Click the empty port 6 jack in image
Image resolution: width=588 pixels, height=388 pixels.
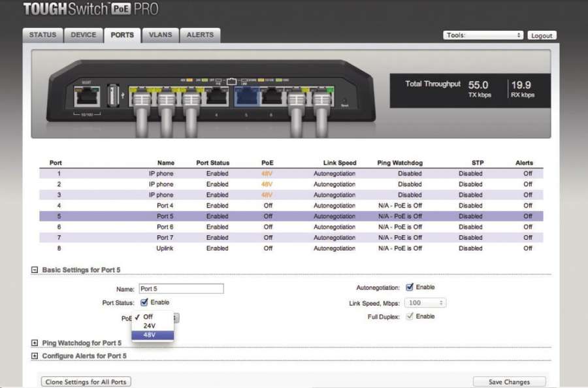pyautogui.click(x=272, y=97)
